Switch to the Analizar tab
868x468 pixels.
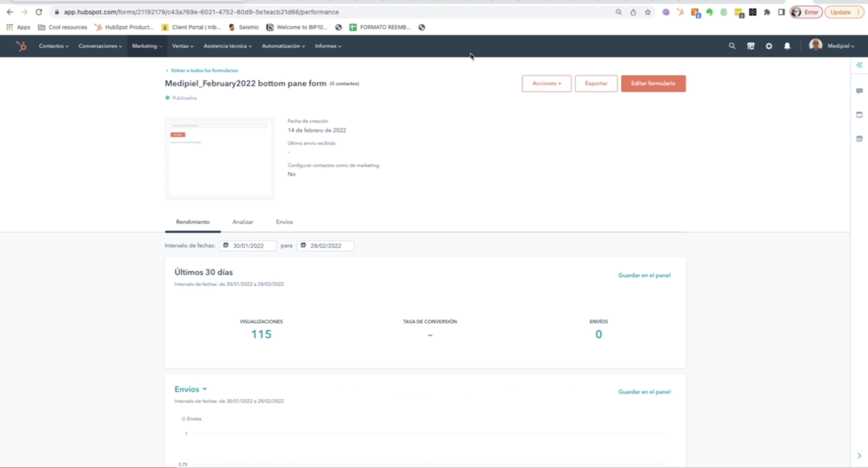[x=243, y=222]
